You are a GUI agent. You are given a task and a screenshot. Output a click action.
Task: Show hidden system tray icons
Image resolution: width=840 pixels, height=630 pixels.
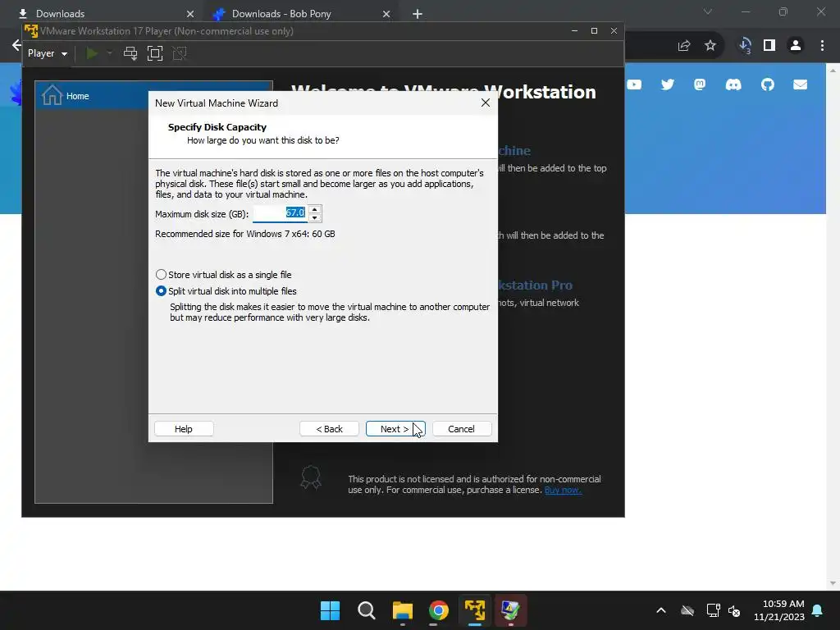coord(661,610)
